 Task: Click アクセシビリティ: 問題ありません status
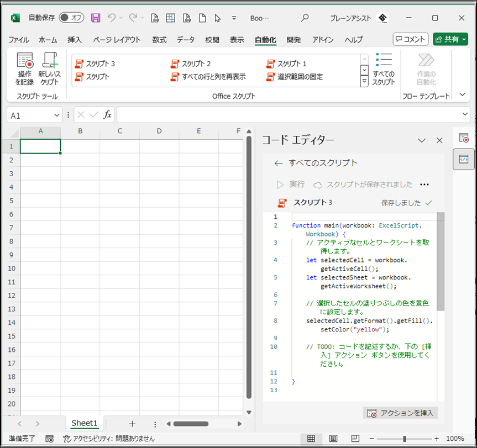click(109, 439)
